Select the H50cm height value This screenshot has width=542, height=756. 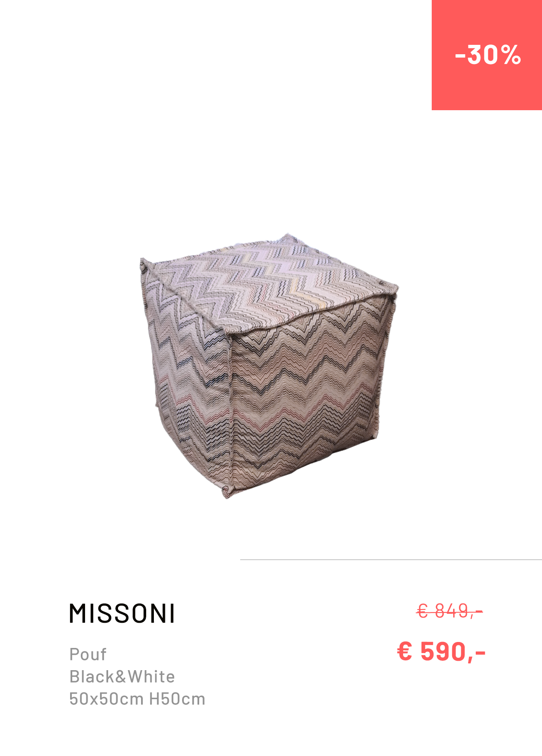click(177, 699)
